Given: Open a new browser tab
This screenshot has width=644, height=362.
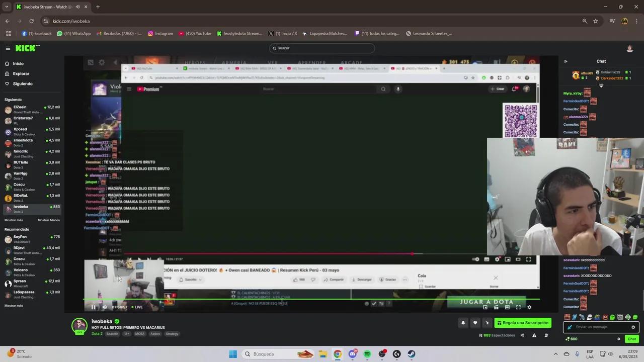Looking at the screenshot, I should [98, 7].
